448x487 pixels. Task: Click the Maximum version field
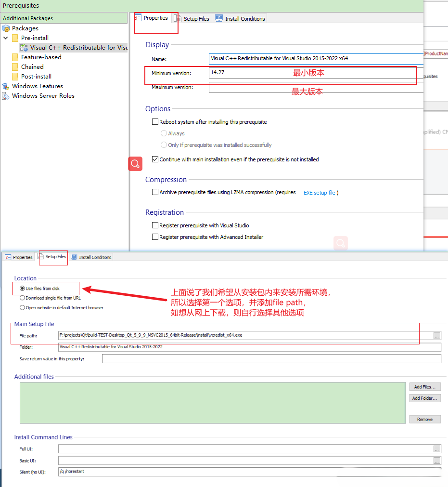316,88
